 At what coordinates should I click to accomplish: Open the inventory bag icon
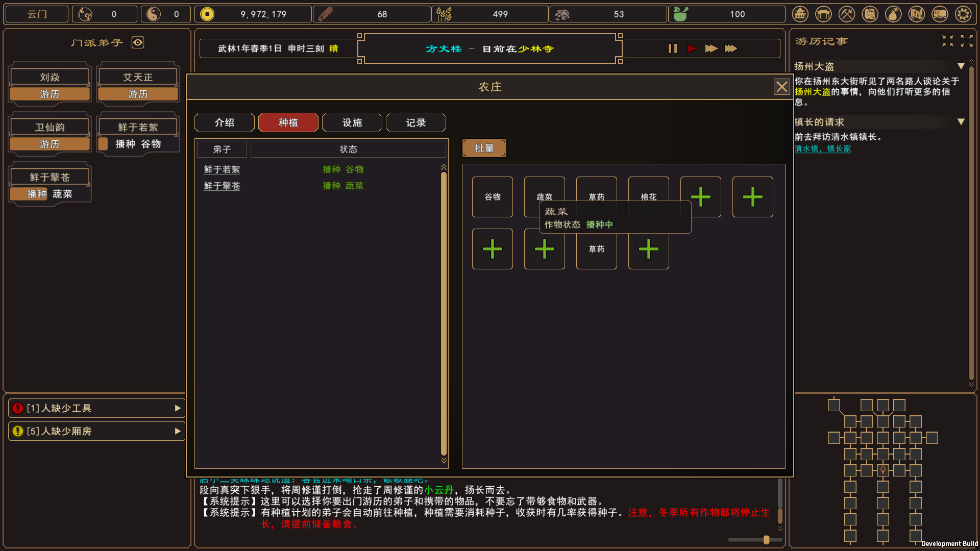click(893, 14)
